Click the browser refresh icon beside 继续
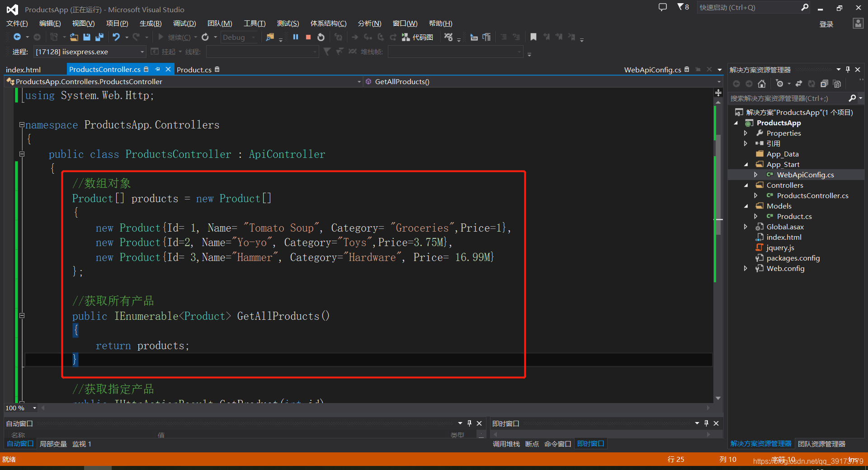 tap(205, 37)
